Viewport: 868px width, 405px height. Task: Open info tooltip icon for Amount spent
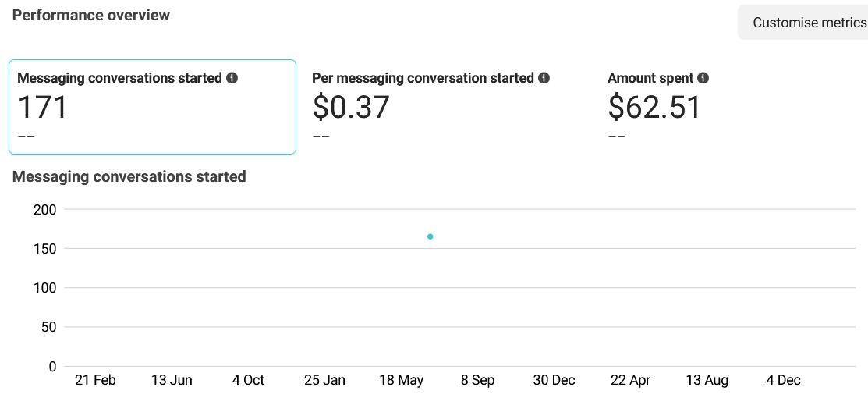pyautogui.click(x=703, y=78)
